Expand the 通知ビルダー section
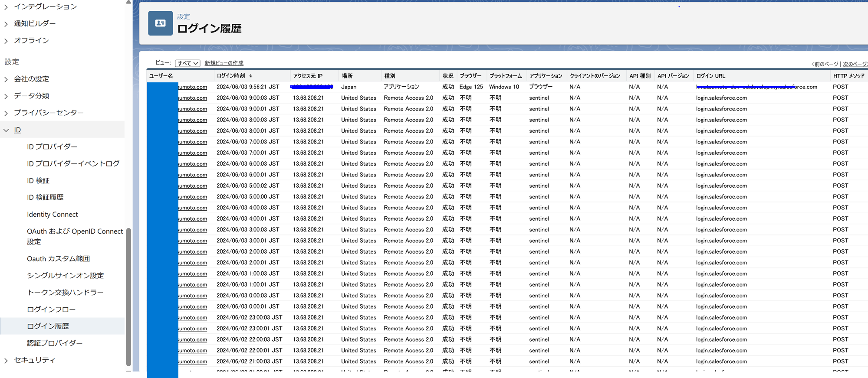The image size is (868, 378). [x=6, y=24]
